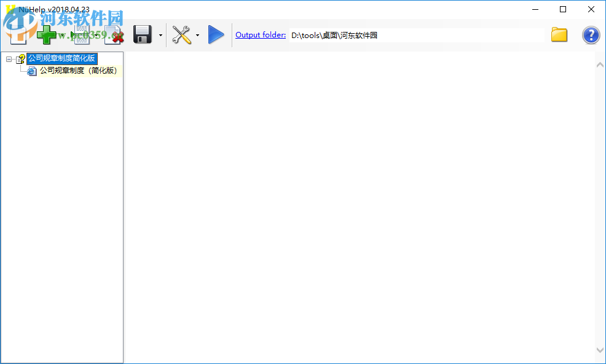The width and height of the screenshot is (606, 364).
Task: Click the web page icon beside 公司规章制度（简化版）
Action: [x=32, y=71]
